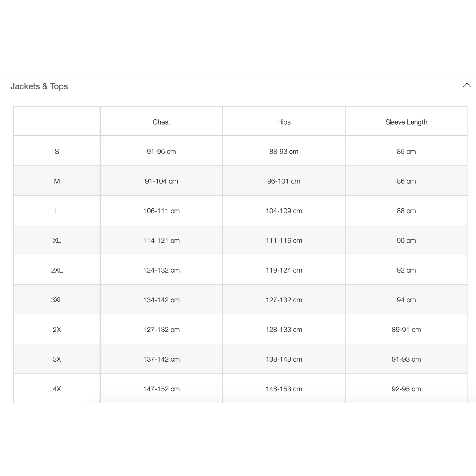This screenshot has height=476, width=476.
Task: Click the M size row label
Action: pos(57,181)
